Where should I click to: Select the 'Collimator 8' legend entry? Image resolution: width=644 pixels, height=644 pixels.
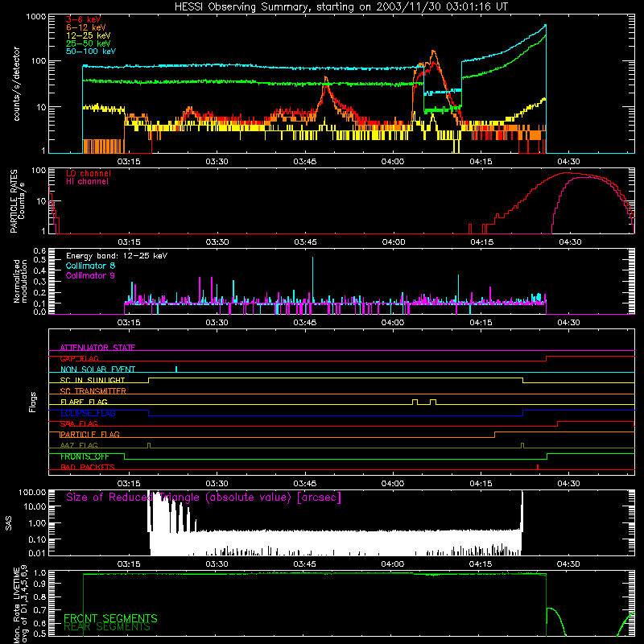[x=90, y=266]
